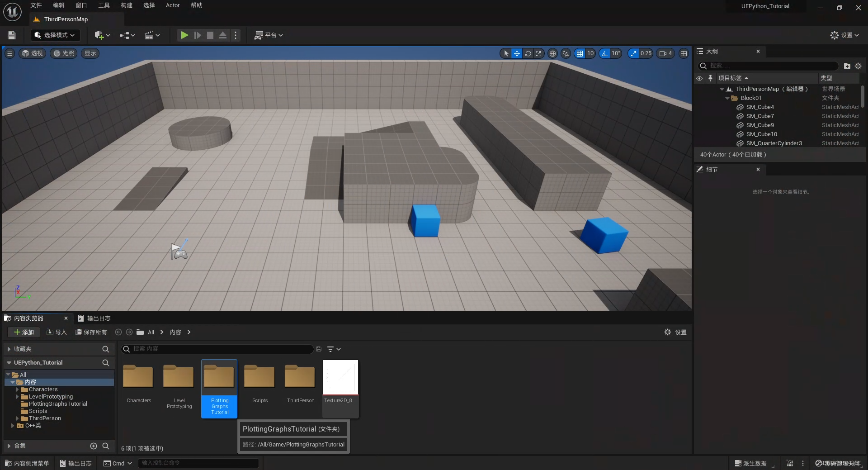Expand the Collections (合集) section
Viewport: 868px width, 470px height.
(9, 446)
